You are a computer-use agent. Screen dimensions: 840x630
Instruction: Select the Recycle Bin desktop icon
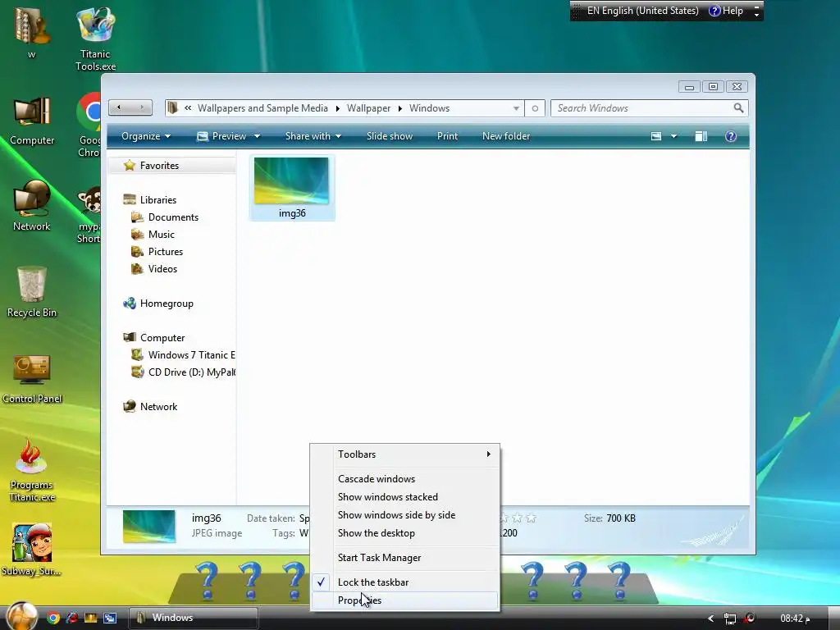pos(32,292)
